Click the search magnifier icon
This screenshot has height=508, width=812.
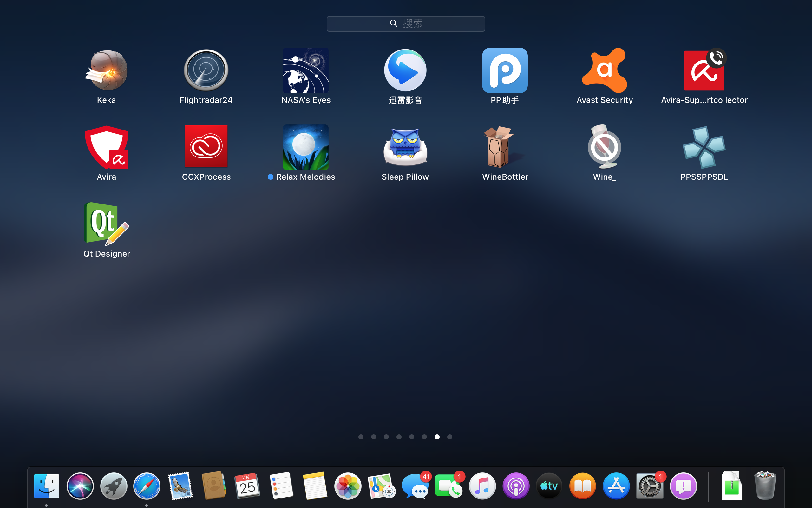[394, 23]
